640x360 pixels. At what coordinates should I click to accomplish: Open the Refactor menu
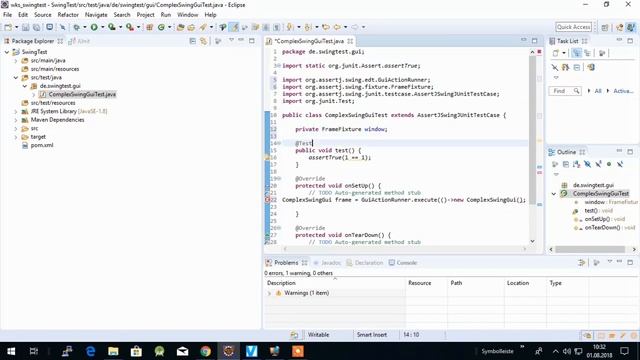[x=68, y=15]
